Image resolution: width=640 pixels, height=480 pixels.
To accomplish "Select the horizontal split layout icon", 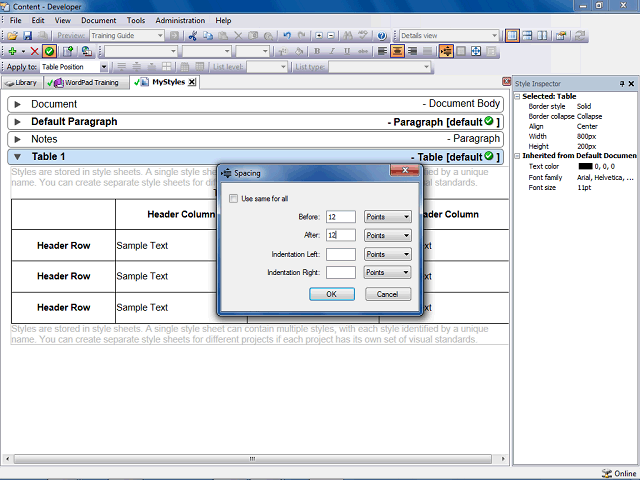I will pyautogui.click(x=527, y=36).
